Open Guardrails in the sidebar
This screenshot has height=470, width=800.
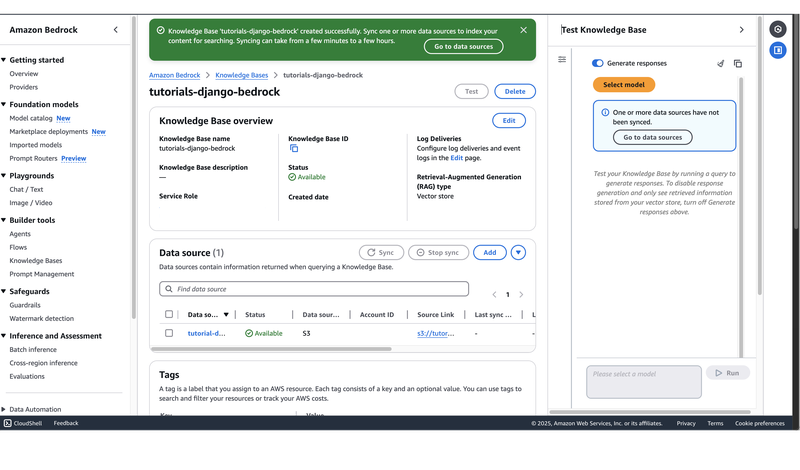[x=24, y=305]
